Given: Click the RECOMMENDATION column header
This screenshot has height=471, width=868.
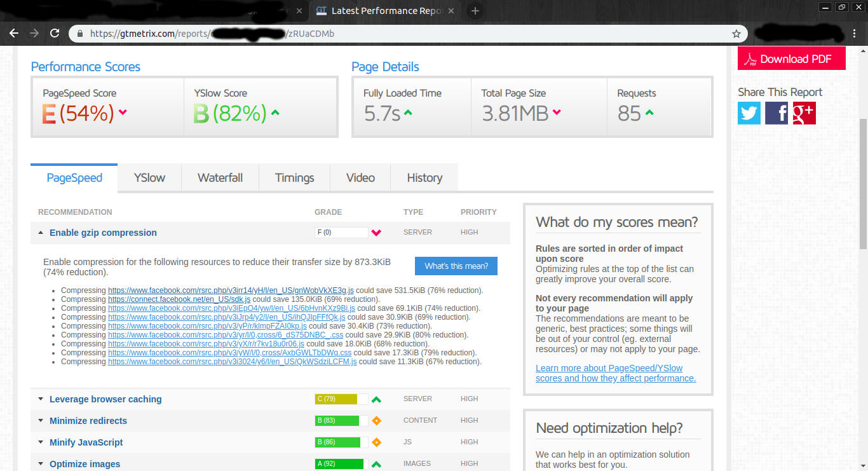Looking at the screenshot, I should tap(75, 212).
